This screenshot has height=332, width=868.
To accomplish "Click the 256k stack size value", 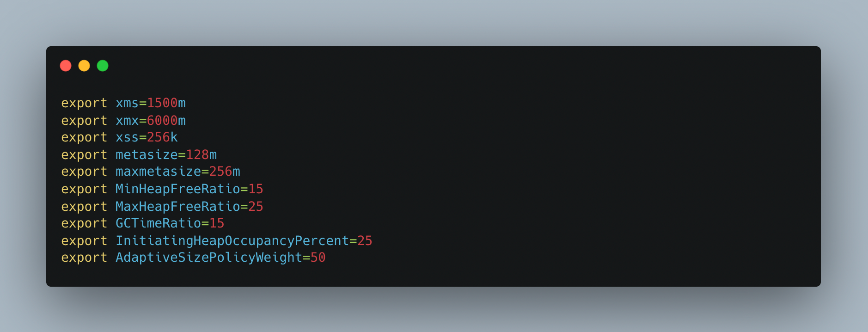I will pyautogui.click(x=162, y=137).
